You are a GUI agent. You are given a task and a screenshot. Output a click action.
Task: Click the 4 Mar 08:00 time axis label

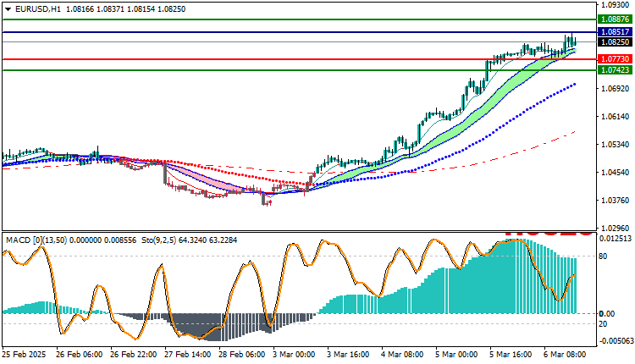pyautogui.click(x=402, y=355)
